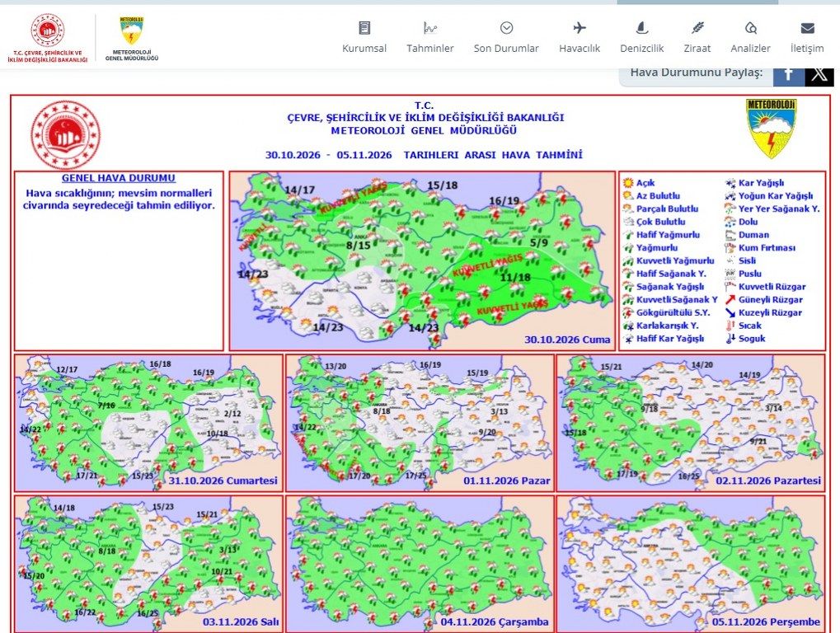Click the Yağmurlu legend entry
This screenshot has height=633, width=840.
click(650, 247)
